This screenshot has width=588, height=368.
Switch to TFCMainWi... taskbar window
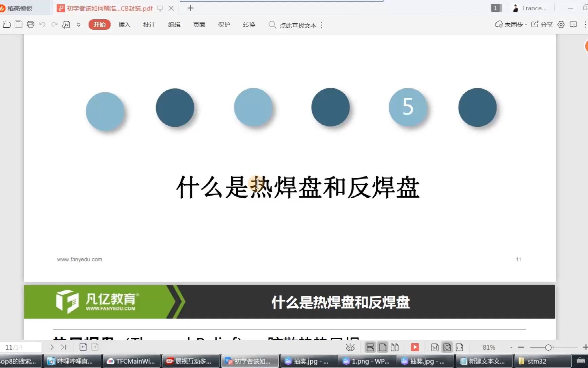pos(132,361)
